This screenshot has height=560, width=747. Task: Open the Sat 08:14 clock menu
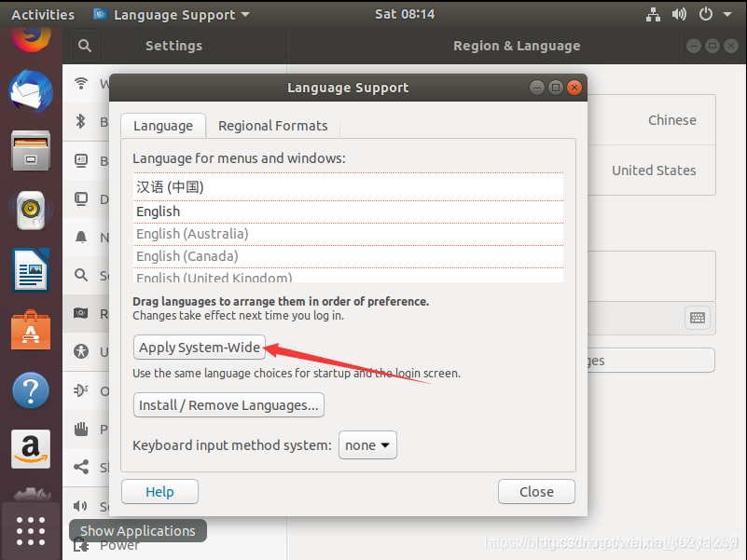tap(405, 14)
